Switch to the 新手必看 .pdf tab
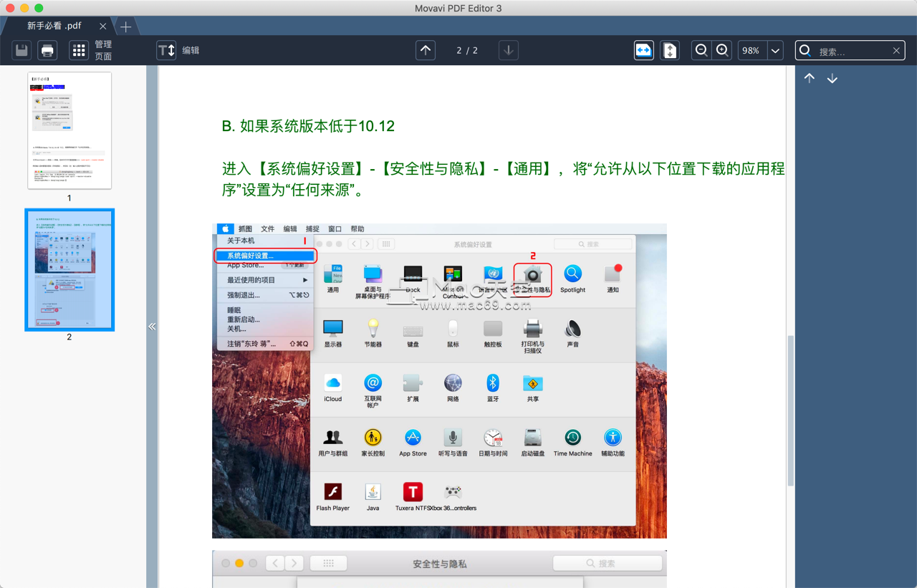Viewport: 917px width, 588px height. click(54, 26)
